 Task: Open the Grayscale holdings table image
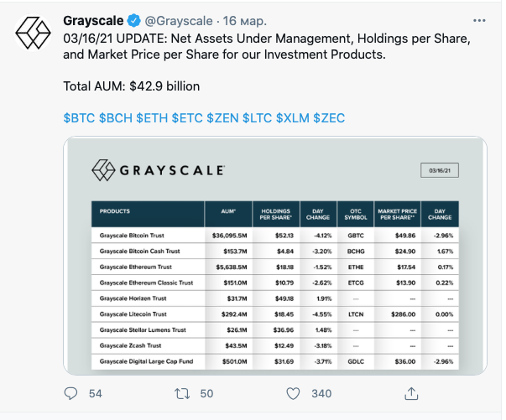click(x=274, y=256)
